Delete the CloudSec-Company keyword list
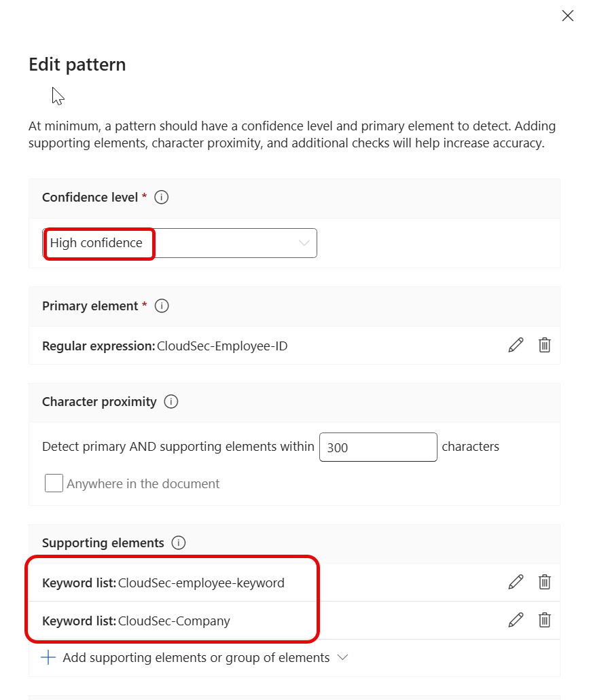The image size is (589, 700). [x=544, y=620]
